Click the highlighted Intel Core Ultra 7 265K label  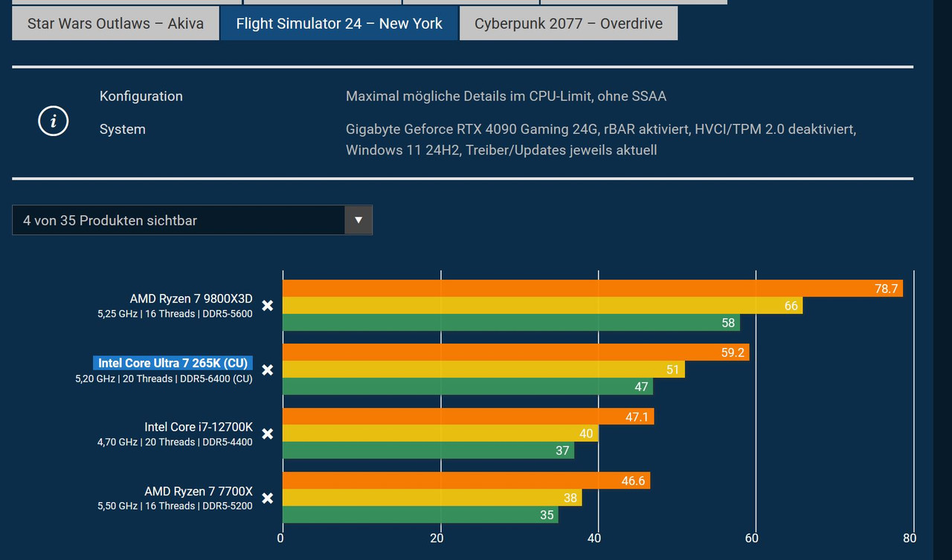pos(173,362)
